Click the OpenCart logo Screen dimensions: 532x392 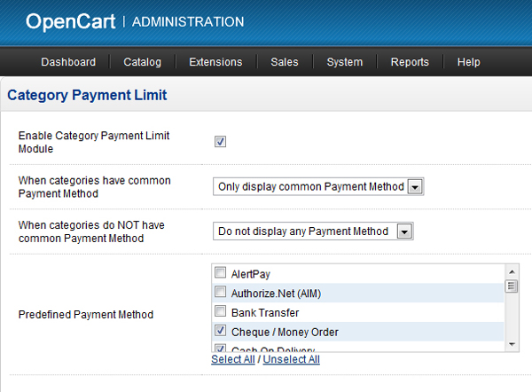tap(71, 21)
